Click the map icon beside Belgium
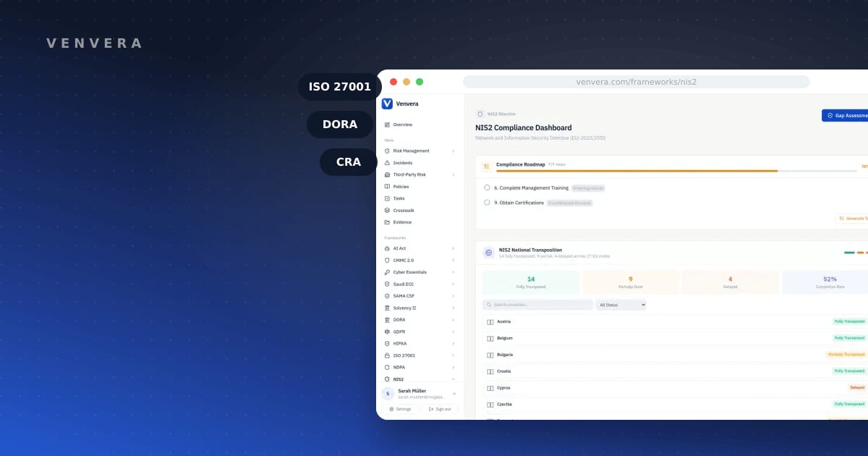 [x=490, y=338]
